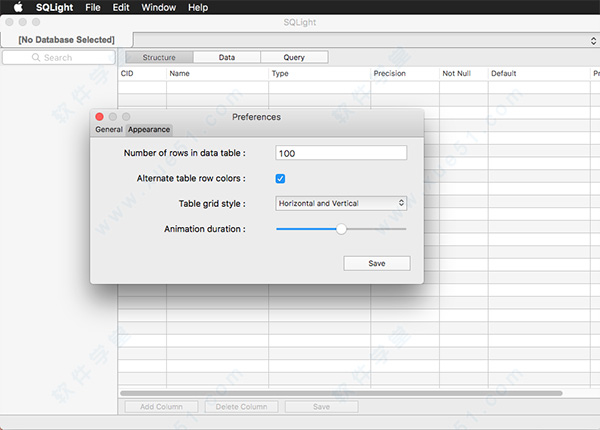Save preferences with the Save button
Screen dimensions: 600x430
[377, 263]
